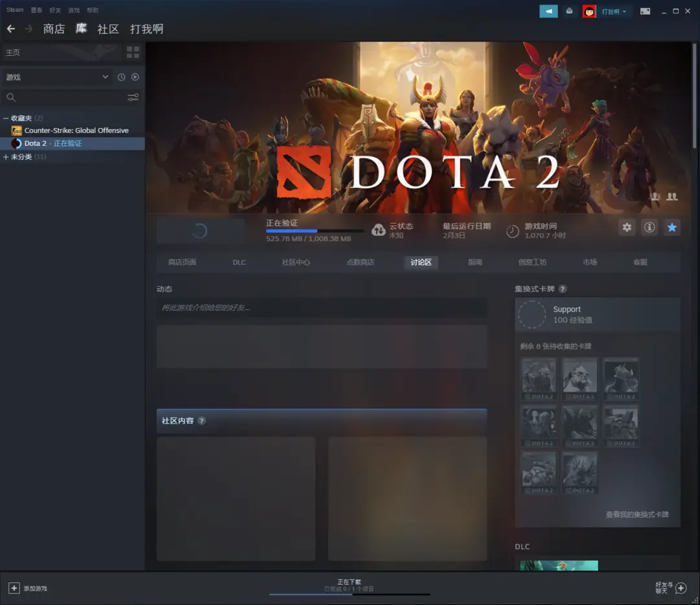Click the friends group icon on banner

[672, 196]
